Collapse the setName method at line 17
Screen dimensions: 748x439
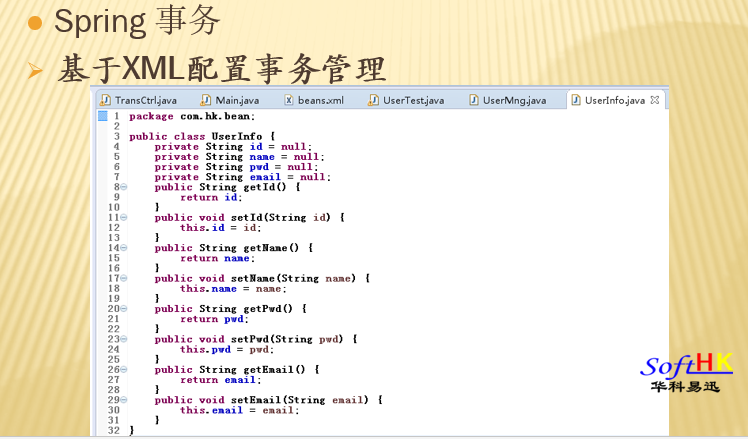[124, 278]
